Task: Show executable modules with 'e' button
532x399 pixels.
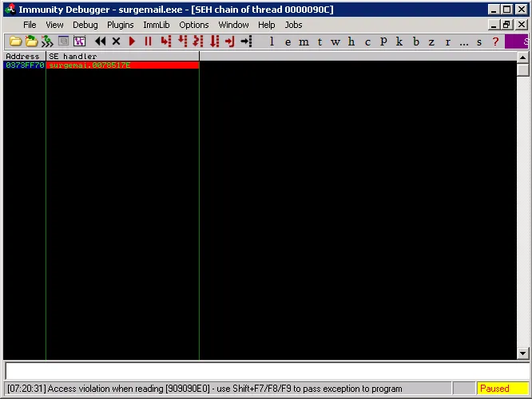Action: click(x=288, y=41)
